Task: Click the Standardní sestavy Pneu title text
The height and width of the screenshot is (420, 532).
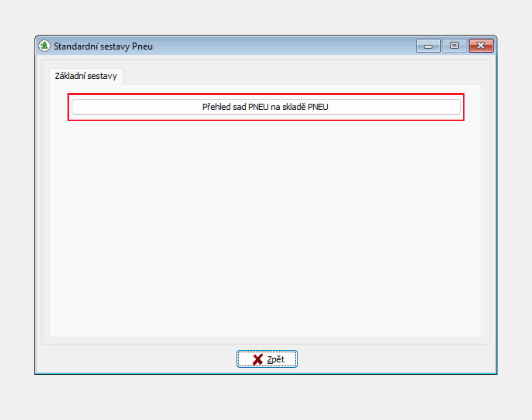Action: [103, 46]
